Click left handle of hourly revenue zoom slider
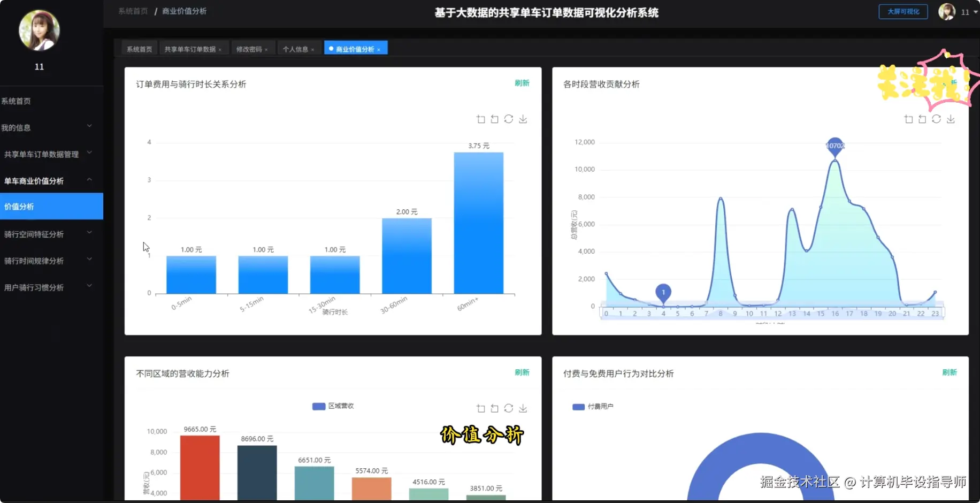The height and width of the screenshot is (503, 980). click(x=601, y=313)
